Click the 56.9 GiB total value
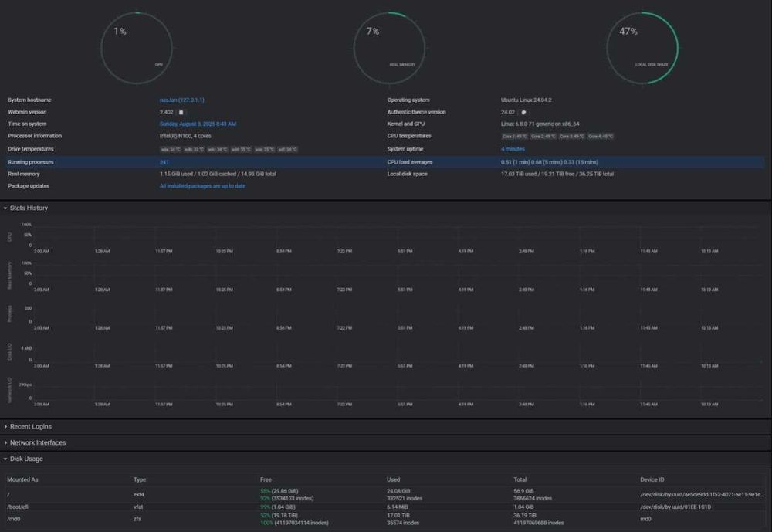Image resolution: width=772 pixels, height=532 pixels. 523,491
